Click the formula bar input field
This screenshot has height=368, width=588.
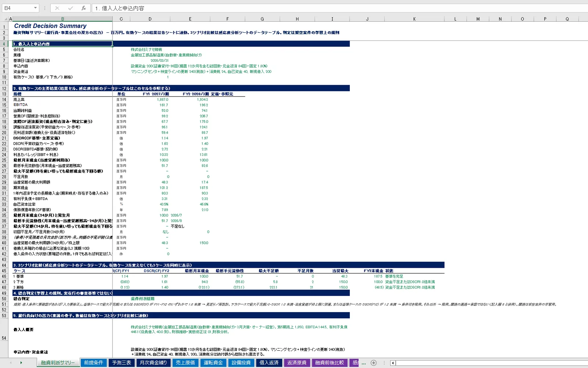click(340, 8)
